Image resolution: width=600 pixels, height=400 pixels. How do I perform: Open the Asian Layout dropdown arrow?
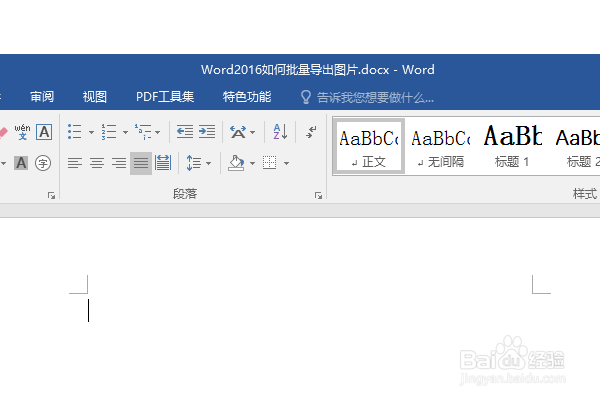tap(253, 132)
